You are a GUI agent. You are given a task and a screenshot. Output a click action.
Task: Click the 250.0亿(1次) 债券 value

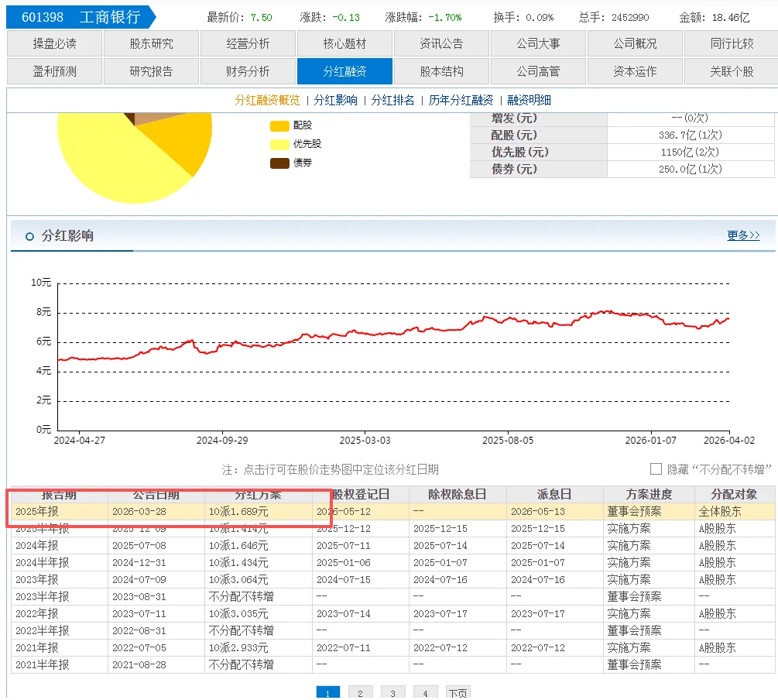691,169
